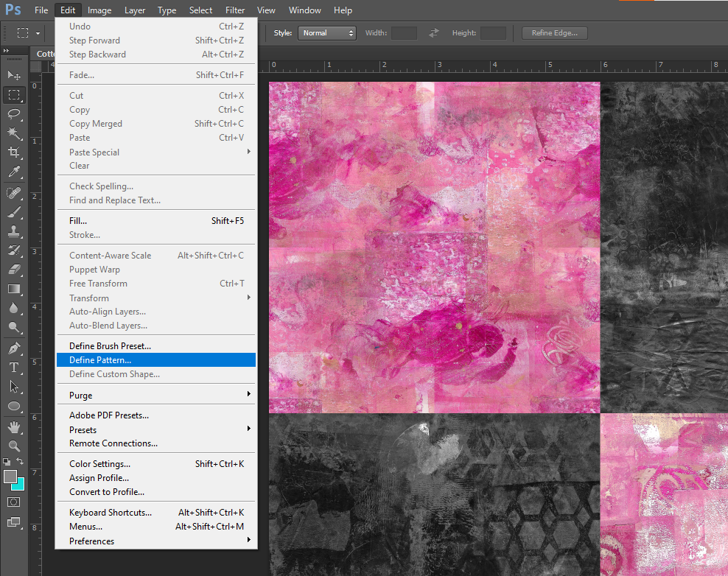The width and height of the screenshot is (728, 576).
Task: Choose Copy Merged menu entry
Action: [x=156, y=124]
